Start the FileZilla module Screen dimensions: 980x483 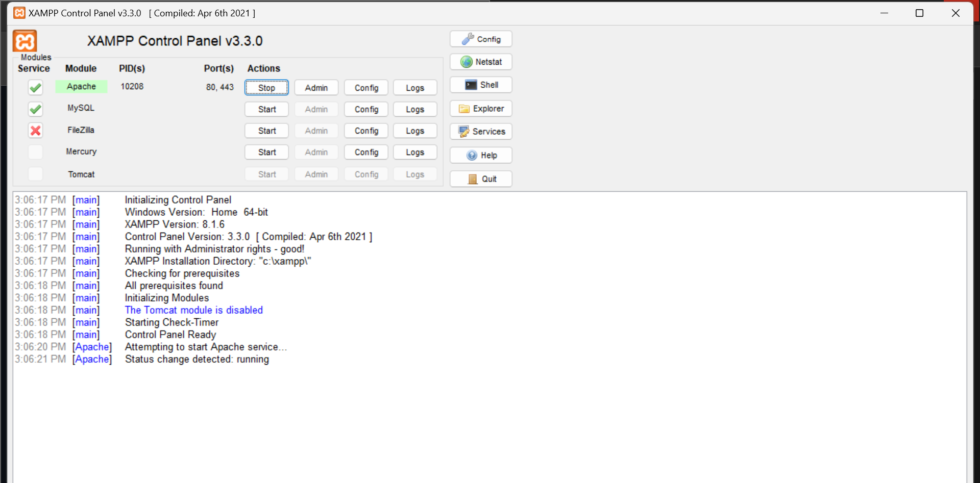click(x=266, y=131)
